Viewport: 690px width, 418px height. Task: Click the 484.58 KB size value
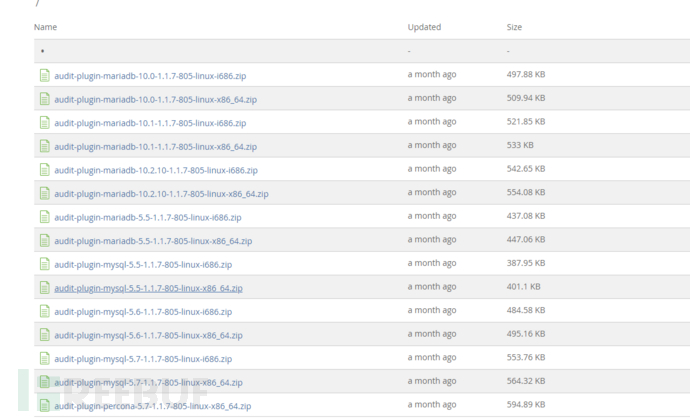tap(526, 310)
